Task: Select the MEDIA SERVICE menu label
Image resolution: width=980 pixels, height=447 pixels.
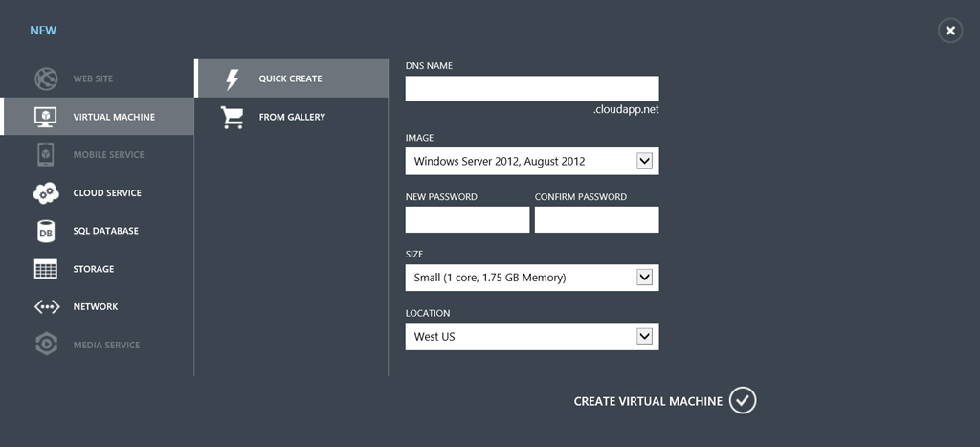Action: click(106, 345)
